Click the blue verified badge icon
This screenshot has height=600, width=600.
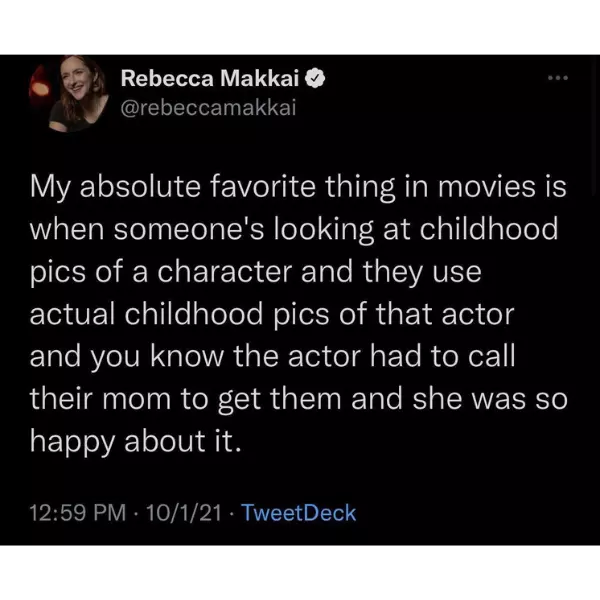(x=314, y=79)
